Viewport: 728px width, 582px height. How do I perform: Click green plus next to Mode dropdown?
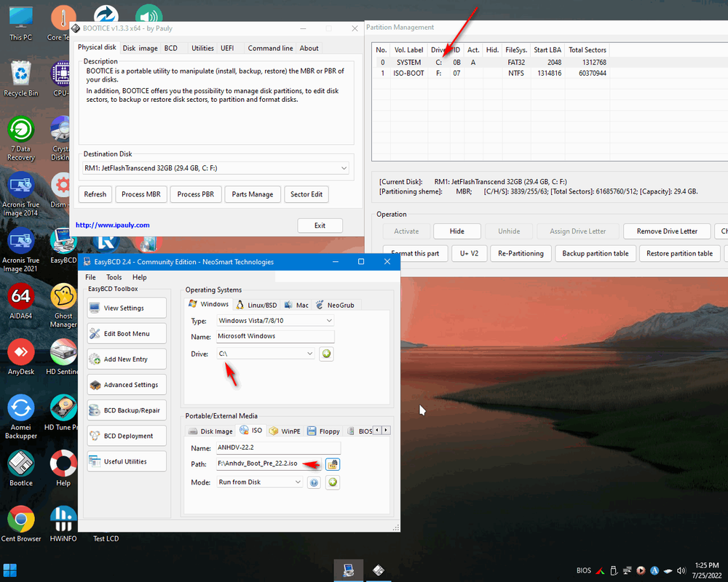[x=333, y=482]
